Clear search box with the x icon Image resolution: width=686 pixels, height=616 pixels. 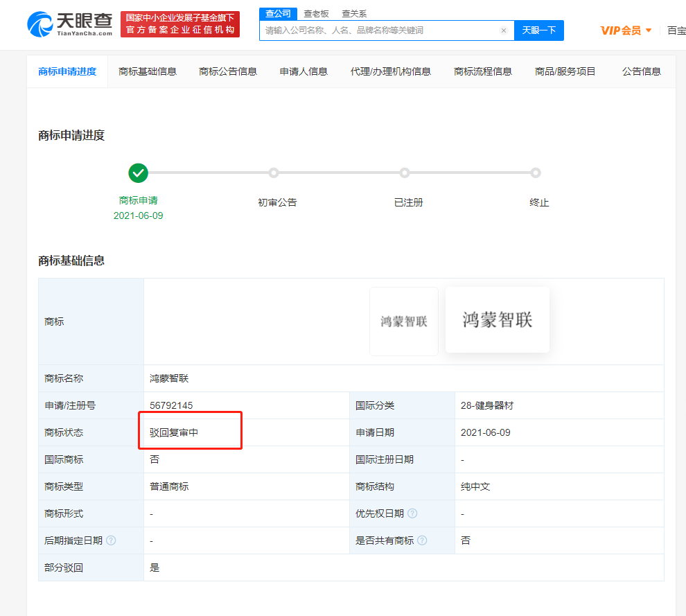pos(504,30)
